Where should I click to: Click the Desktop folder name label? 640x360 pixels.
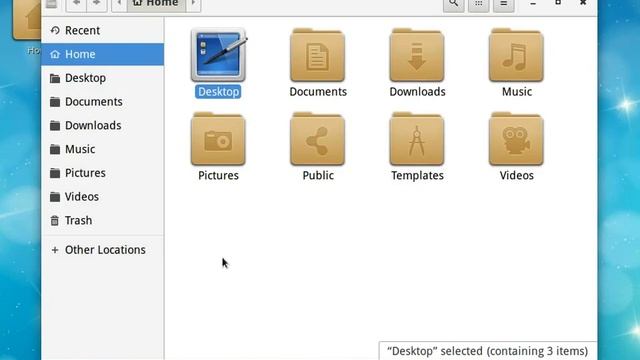click(218, 92)
